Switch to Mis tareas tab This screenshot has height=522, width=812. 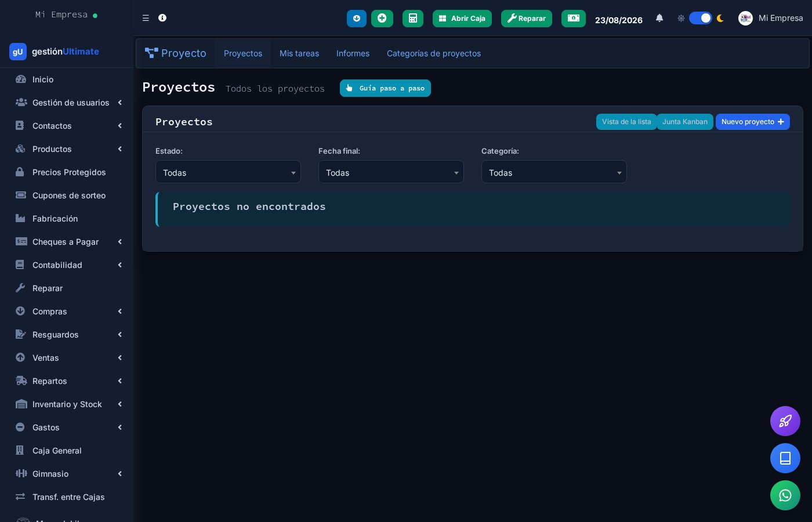tap(299, 53)
